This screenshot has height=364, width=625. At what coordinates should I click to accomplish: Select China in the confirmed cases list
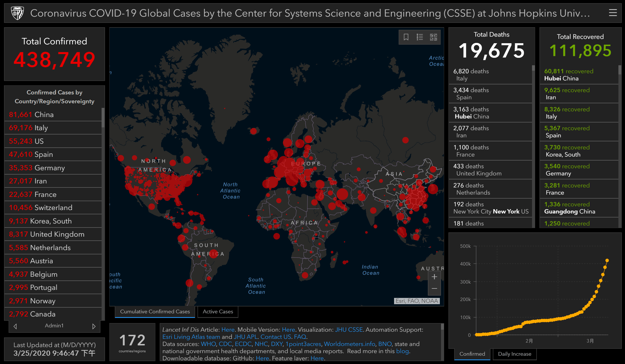(x=53, y=114)
